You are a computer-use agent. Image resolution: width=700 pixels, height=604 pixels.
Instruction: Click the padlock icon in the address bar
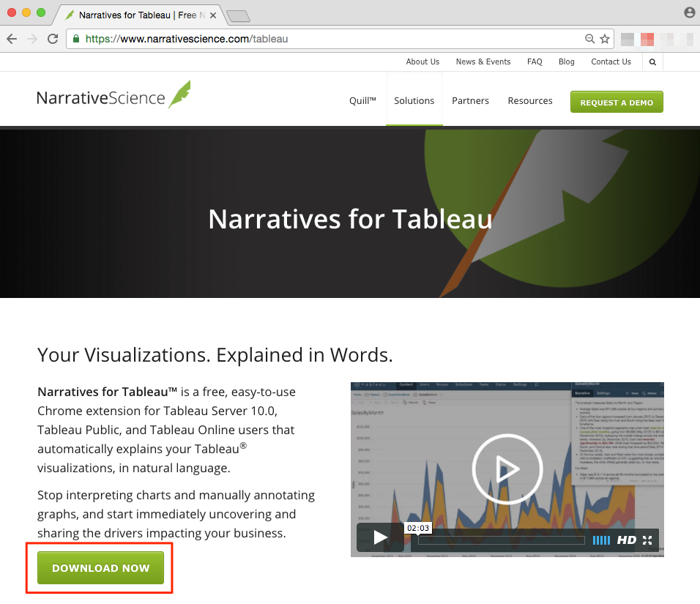(76, 38)
